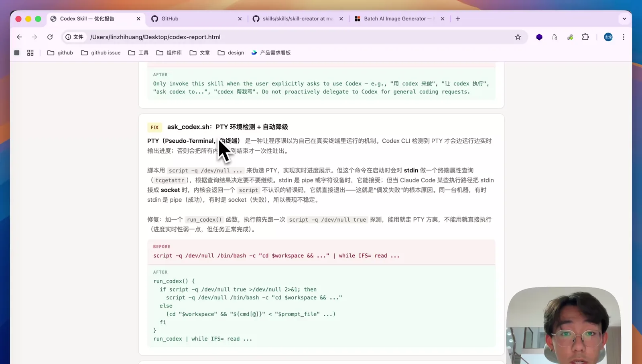
Task: Open the gray swirl extension icon in toolbar
Action: (555, 37)
